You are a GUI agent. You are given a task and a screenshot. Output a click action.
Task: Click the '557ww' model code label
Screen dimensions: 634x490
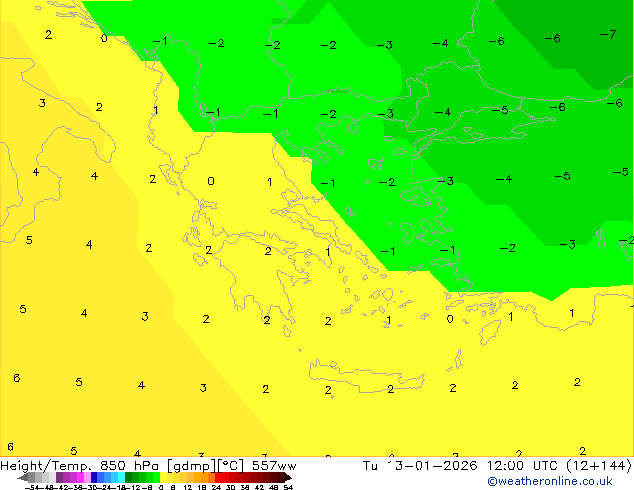click(274, 466)
